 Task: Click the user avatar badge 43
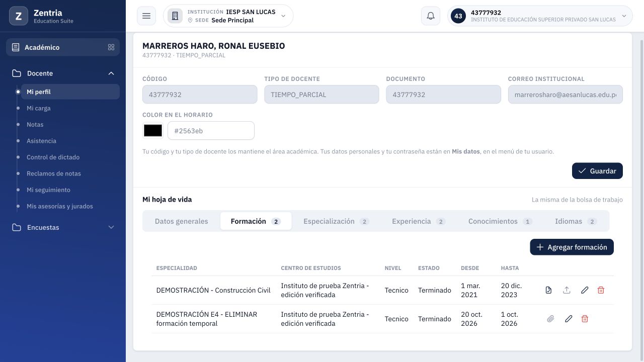coord(458,16)
